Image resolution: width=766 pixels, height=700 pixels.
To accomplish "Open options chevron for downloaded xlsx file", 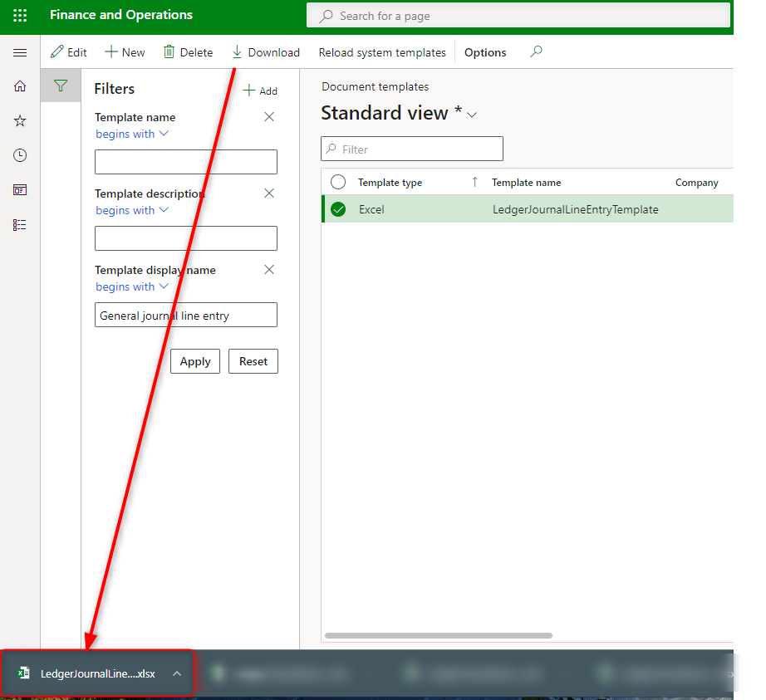I will coord(176,673).
